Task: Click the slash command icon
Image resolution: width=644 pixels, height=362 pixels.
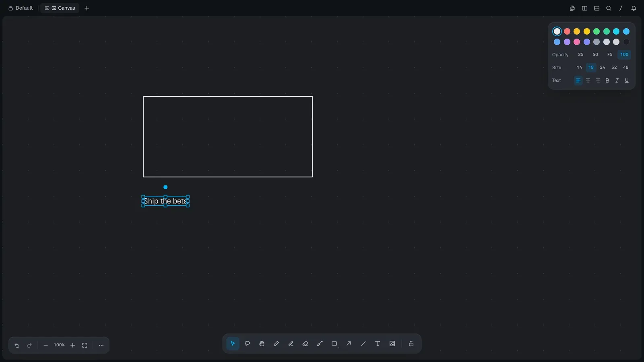Action: point(621,8)
